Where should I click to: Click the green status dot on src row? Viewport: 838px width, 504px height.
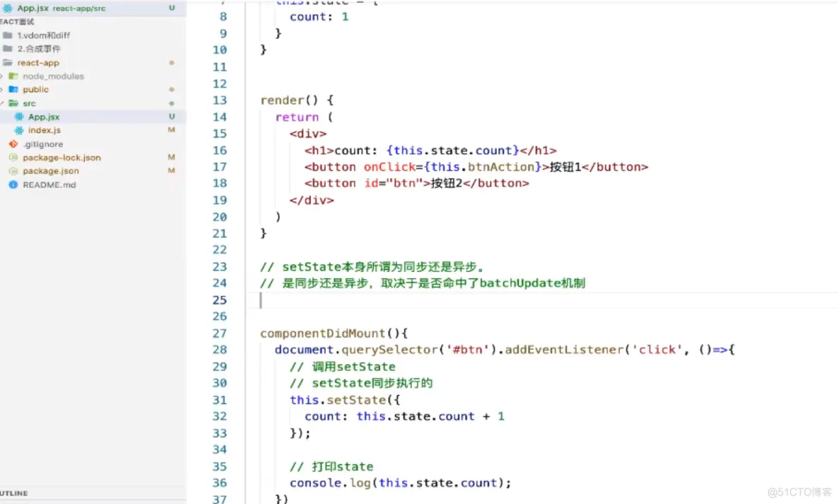pos(171,103)
